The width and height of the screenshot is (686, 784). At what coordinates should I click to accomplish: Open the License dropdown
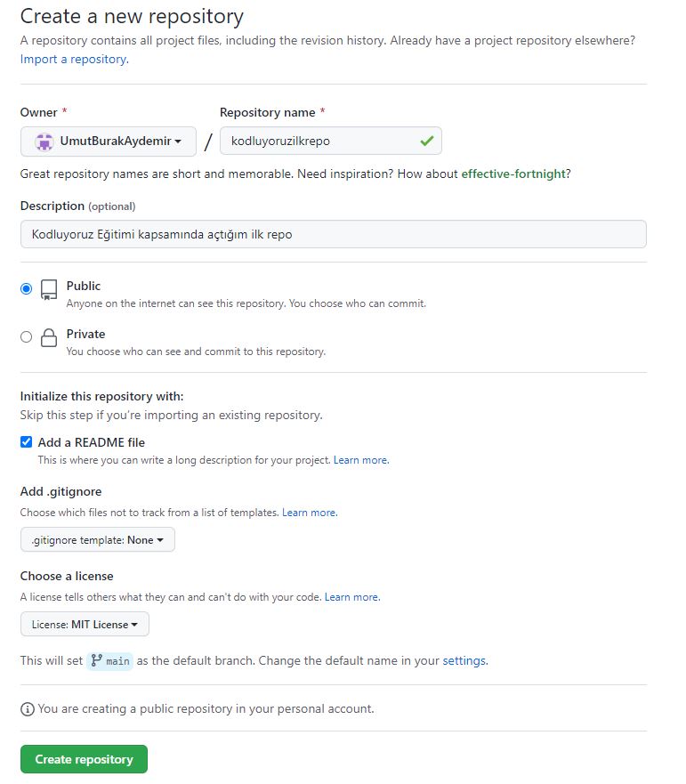[85, 624]
